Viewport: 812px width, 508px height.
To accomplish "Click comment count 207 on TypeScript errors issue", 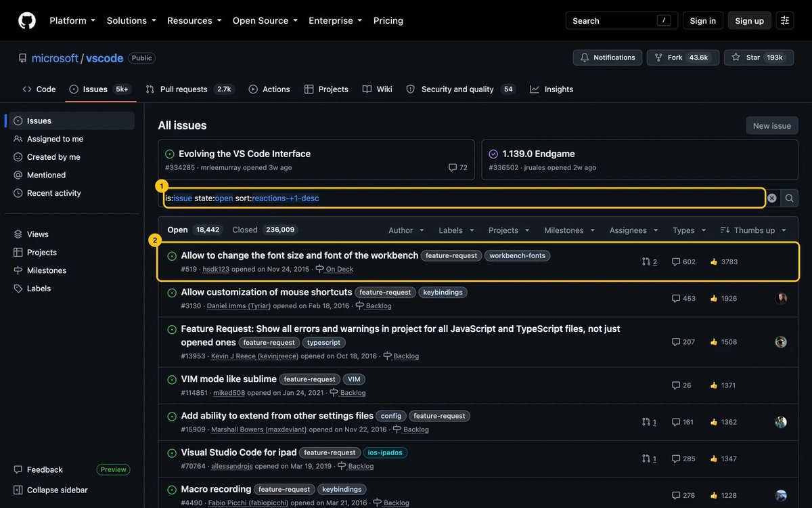I will [x=683, y=342].
